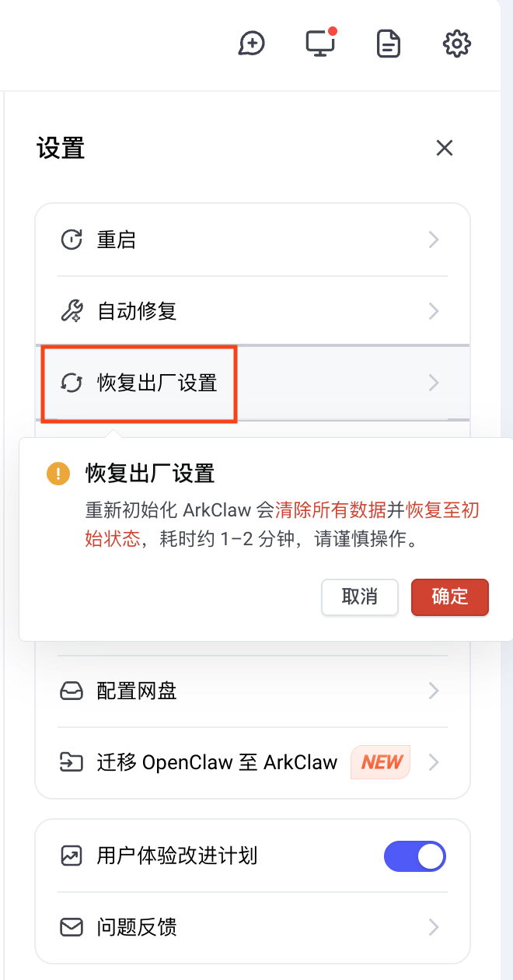Click the auto repair wrench icon

coord(72,311)
